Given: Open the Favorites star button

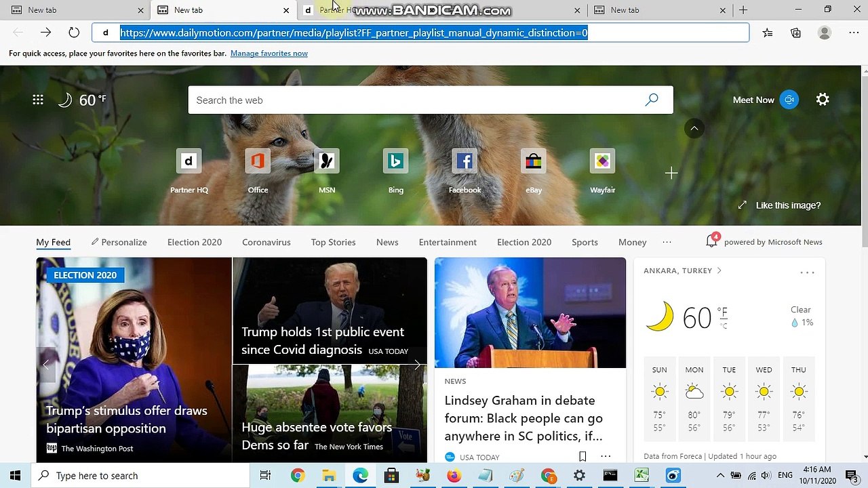Looking at the screenshot, I should (768, 33).
